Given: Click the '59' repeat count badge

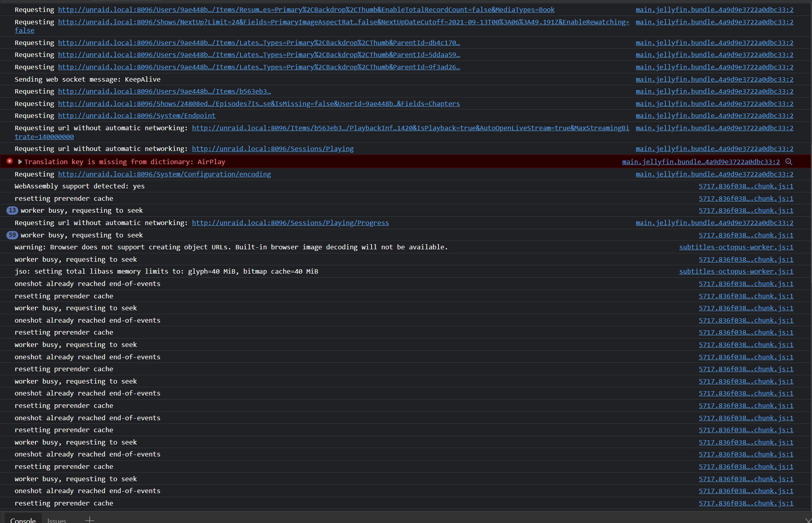Looking at the screenshot, I should pos(12,235).
